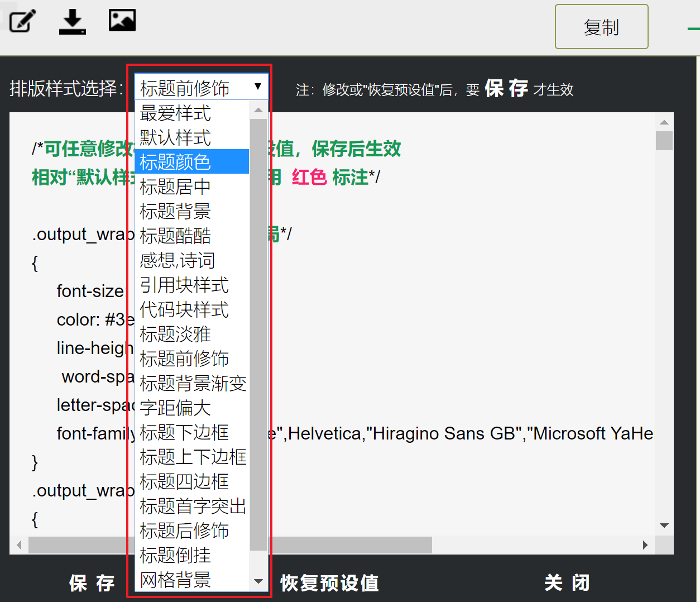Click the download icon
Viewport: 700px width, 602px height.
click(72, 21)
